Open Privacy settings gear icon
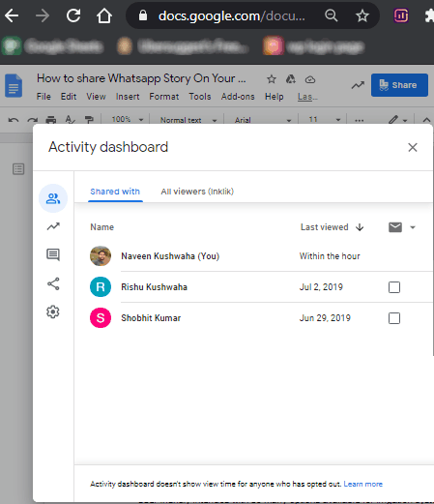The width and height of the screenshot is (434, 504). point(53,311)
